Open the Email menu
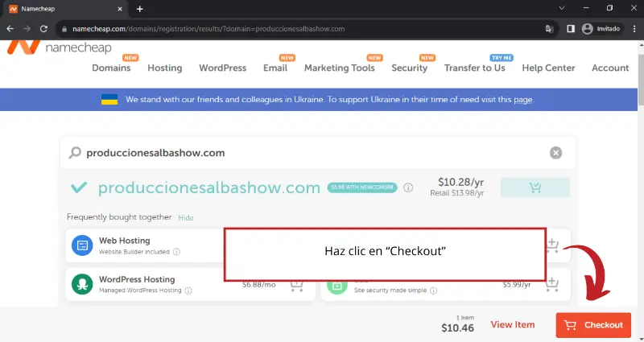This screenshot has height=342, width=644. [x=275, y=68]
